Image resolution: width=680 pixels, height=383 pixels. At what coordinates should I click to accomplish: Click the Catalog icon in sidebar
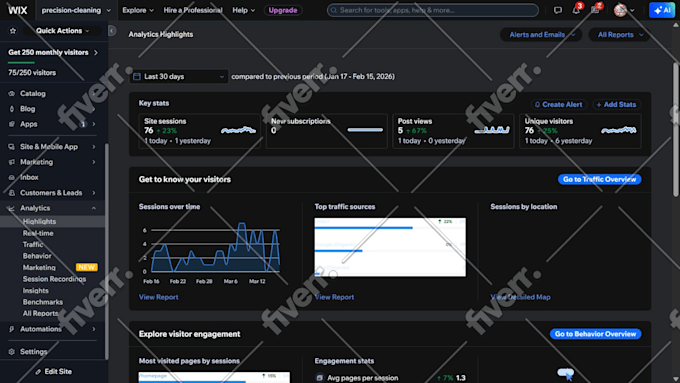click(x=11, y=93)
